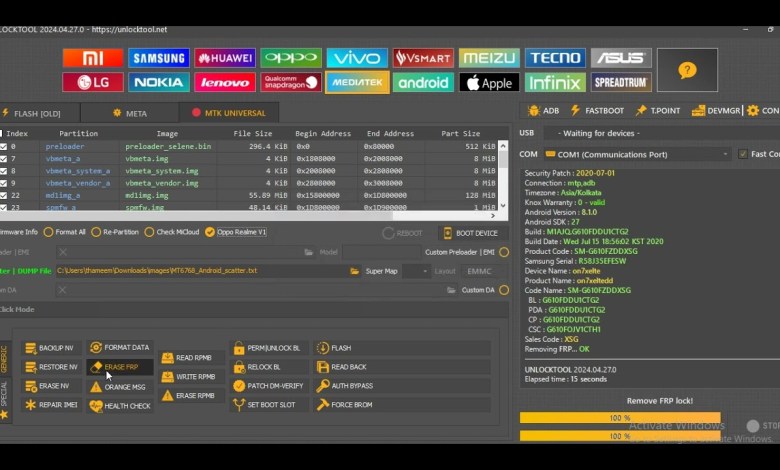Select the Xiaomi MI brand logo
The height and width of the screenshot is (470, 780).
tap(93, 58)
